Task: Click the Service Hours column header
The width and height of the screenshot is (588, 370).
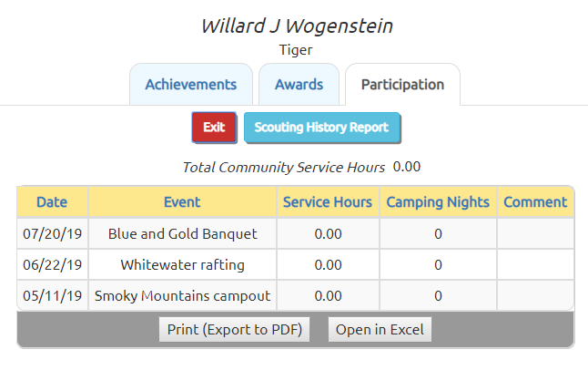Action: (328, 202)
